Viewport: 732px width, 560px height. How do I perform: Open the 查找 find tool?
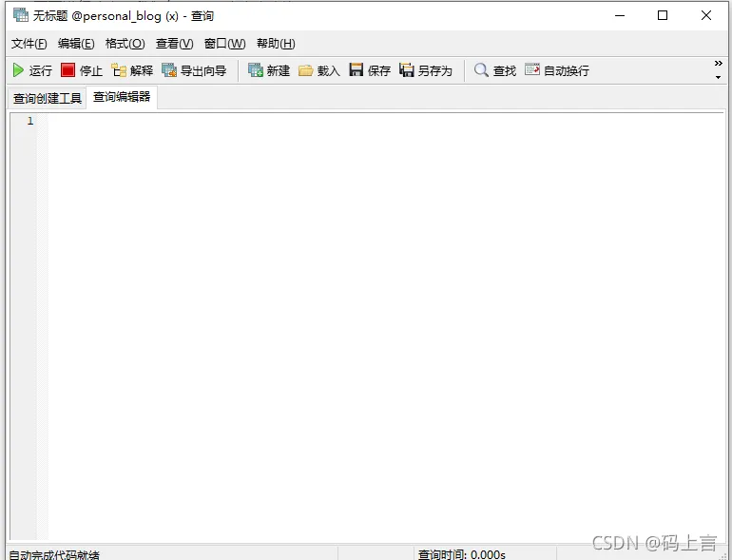[x=495, y=70]
